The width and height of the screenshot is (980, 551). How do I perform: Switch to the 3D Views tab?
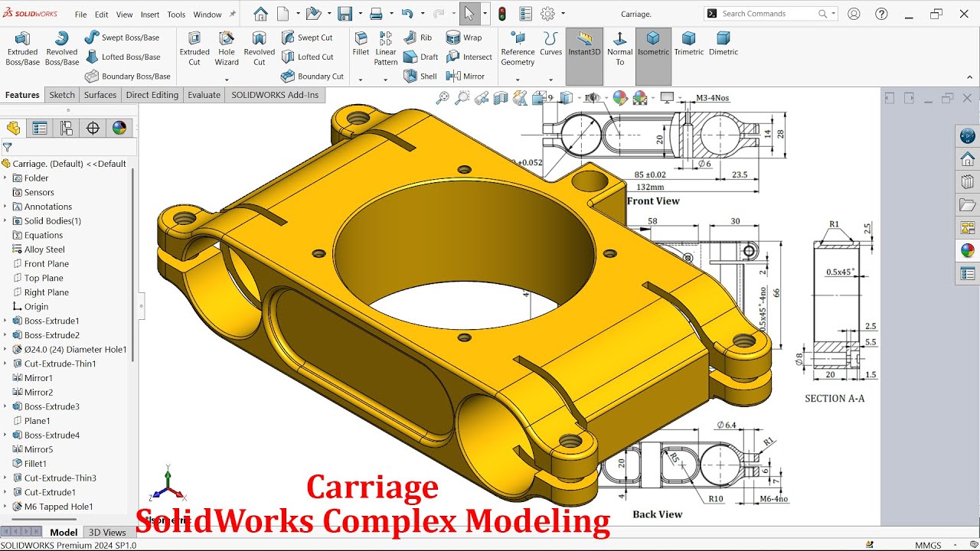[107, 533]
